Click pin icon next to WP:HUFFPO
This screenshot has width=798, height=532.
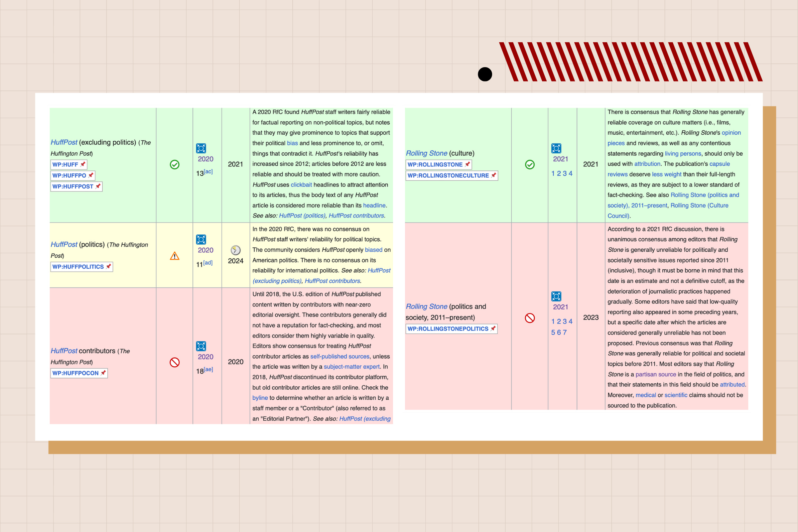[90, 175]
